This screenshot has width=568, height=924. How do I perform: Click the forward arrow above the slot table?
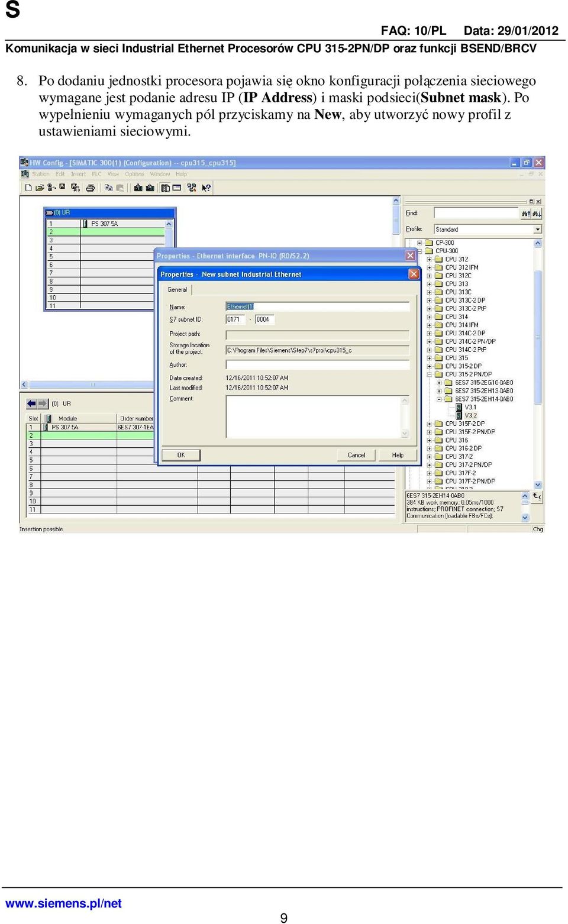[x=42, y=403]
